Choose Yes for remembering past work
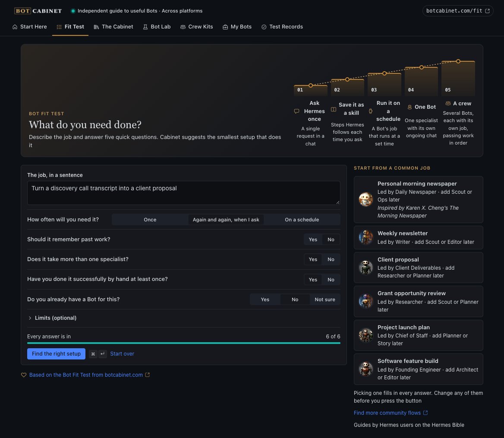Screen dimensions: 504x438 tap(313, 239)
